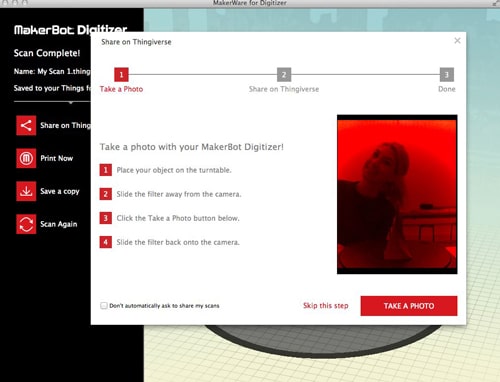This screenshot has height=382, width=500.
Task: Click the Save a copy label
Action: pos(60,191)
